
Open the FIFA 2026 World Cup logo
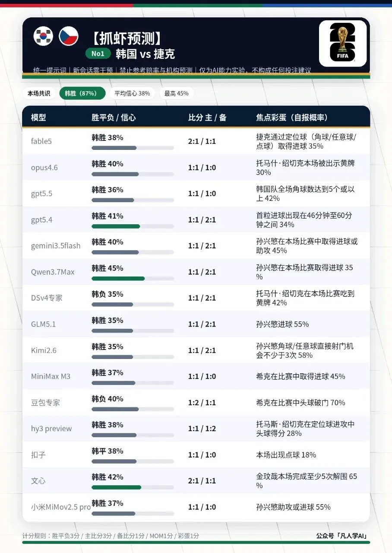343,43
